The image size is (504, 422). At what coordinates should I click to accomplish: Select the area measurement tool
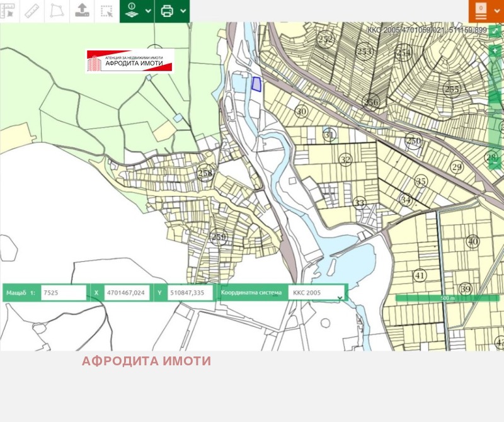point(8,11)
